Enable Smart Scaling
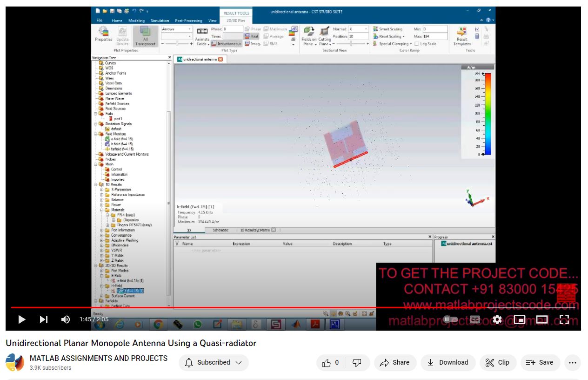 pos(388,29)
